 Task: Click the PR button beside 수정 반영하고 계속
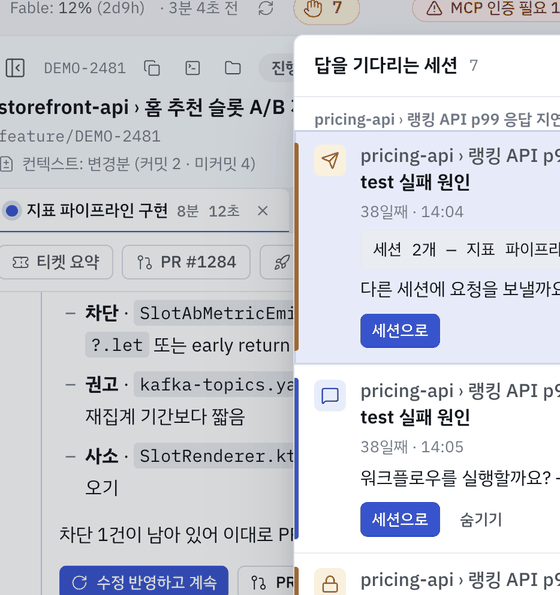[266, 582]
